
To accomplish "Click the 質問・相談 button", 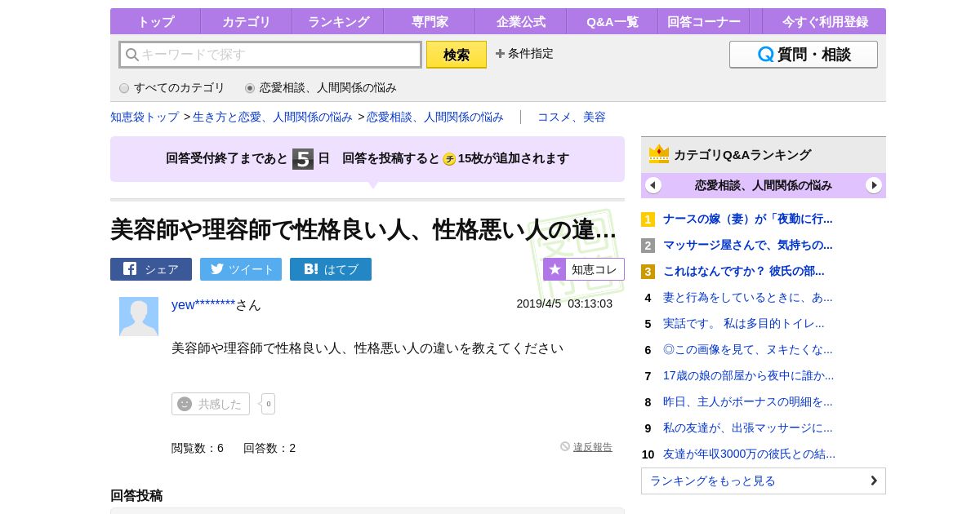I will 804,55.
